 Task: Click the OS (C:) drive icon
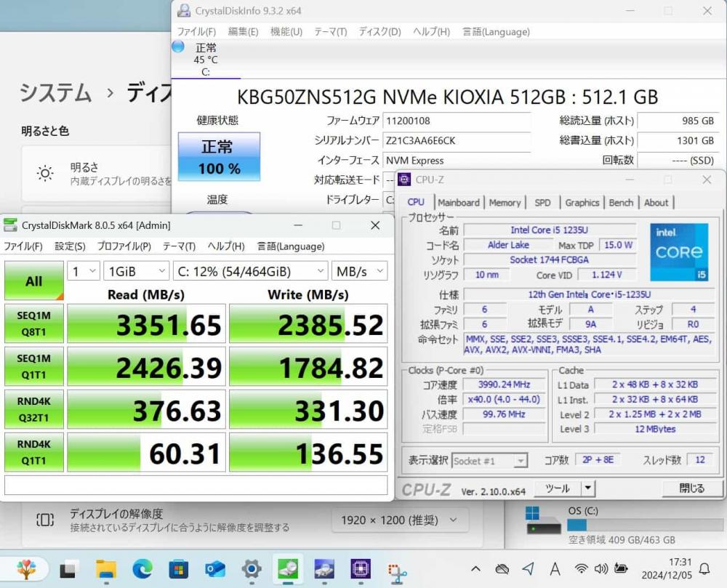coord(543,521)
